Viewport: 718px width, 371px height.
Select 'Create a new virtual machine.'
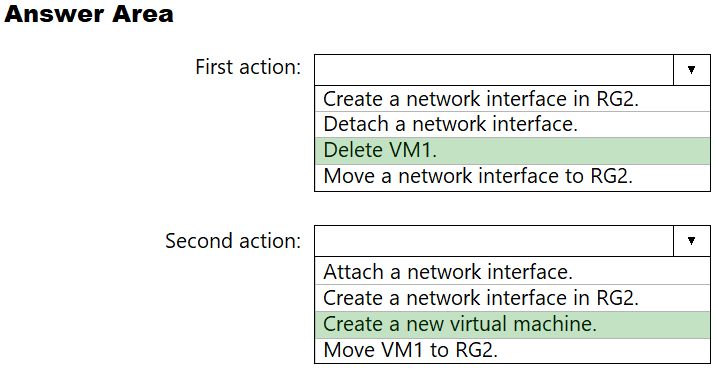tap(512, 324)
